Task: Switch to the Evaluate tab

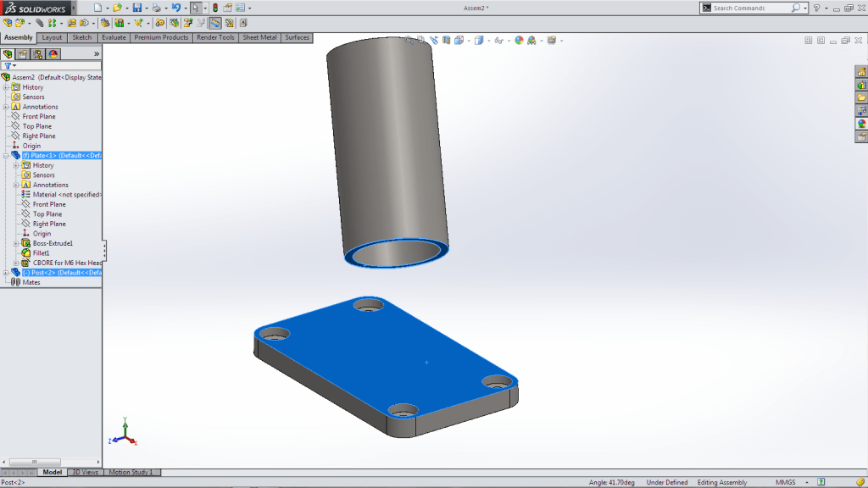Action: tap(114, 37)
